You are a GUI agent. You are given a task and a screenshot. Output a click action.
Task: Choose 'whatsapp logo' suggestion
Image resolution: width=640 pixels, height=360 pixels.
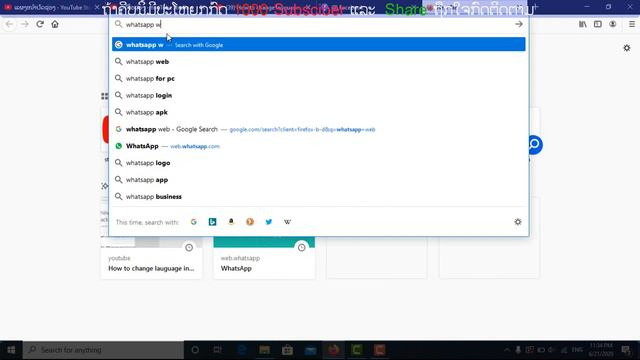point(319,162)
